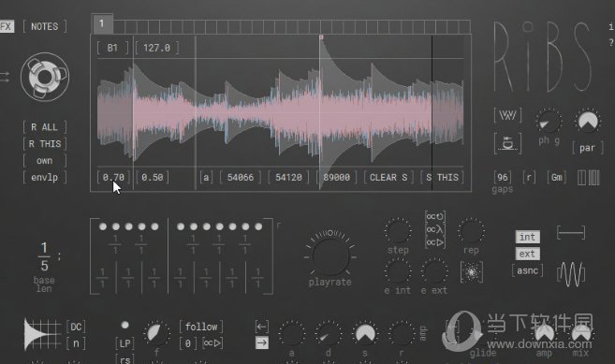
Task: Click the ph g knob
Action: tap(549, 122)
